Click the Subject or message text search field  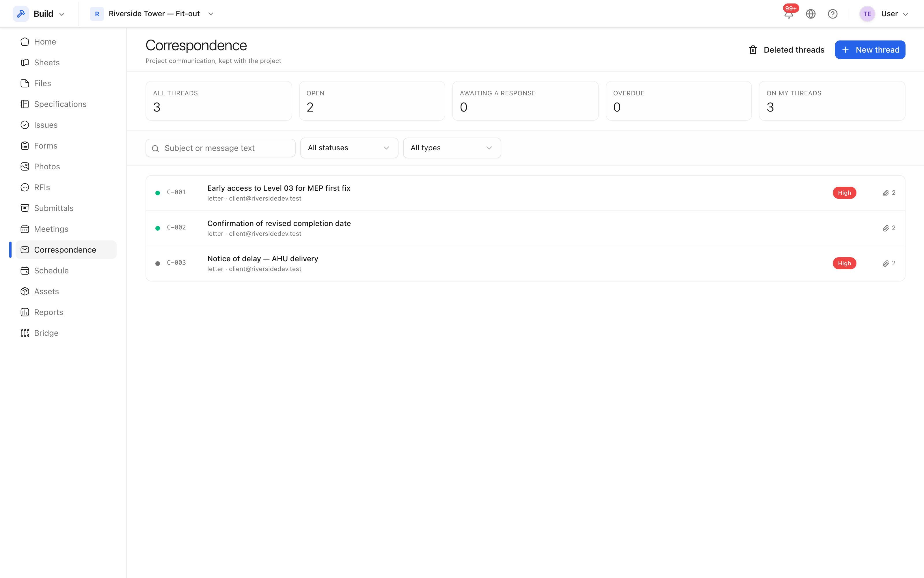click(x=220, y=148)
